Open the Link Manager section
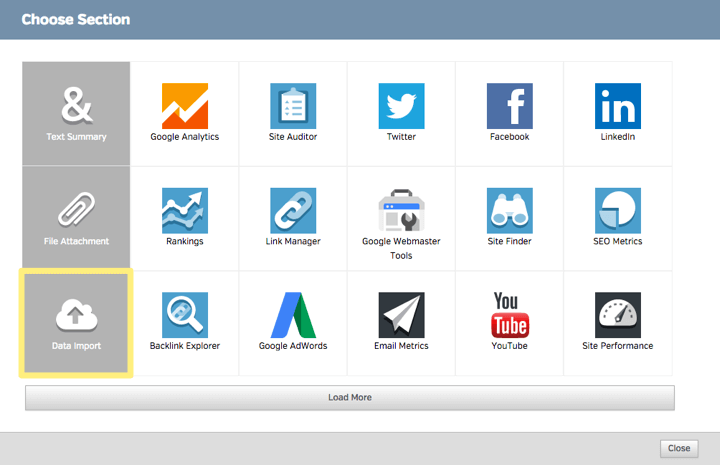The height and width of the screenshot is (465, 720). [x=293, y=218]
